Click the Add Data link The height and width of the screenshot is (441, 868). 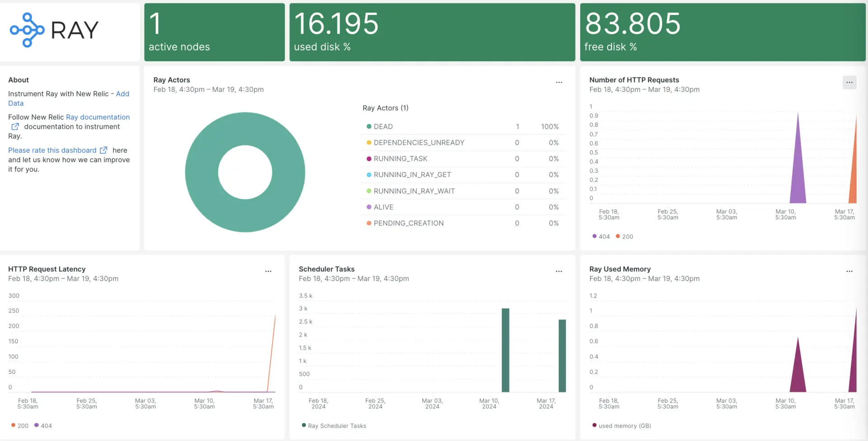tap(122, 94)
